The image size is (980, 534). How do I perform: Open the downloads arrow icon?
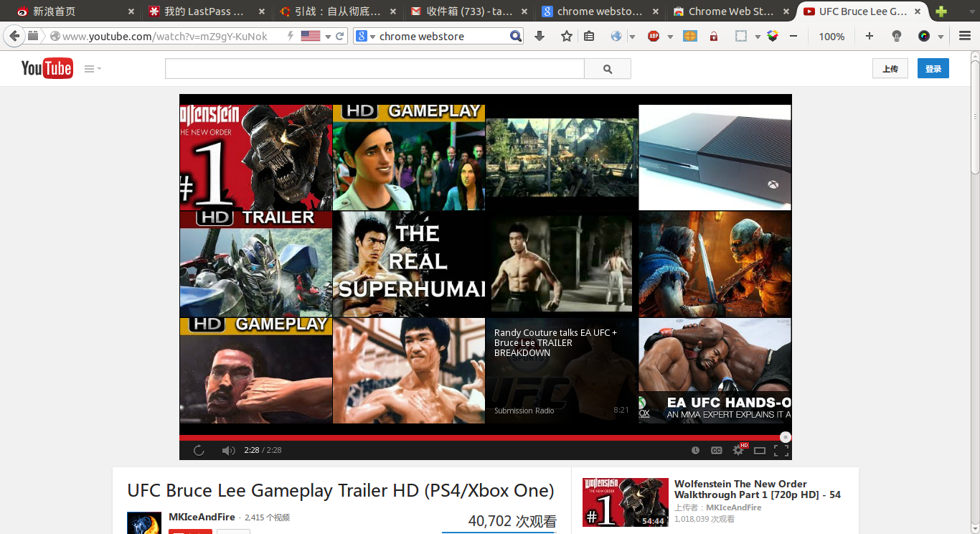pos(540,36)
